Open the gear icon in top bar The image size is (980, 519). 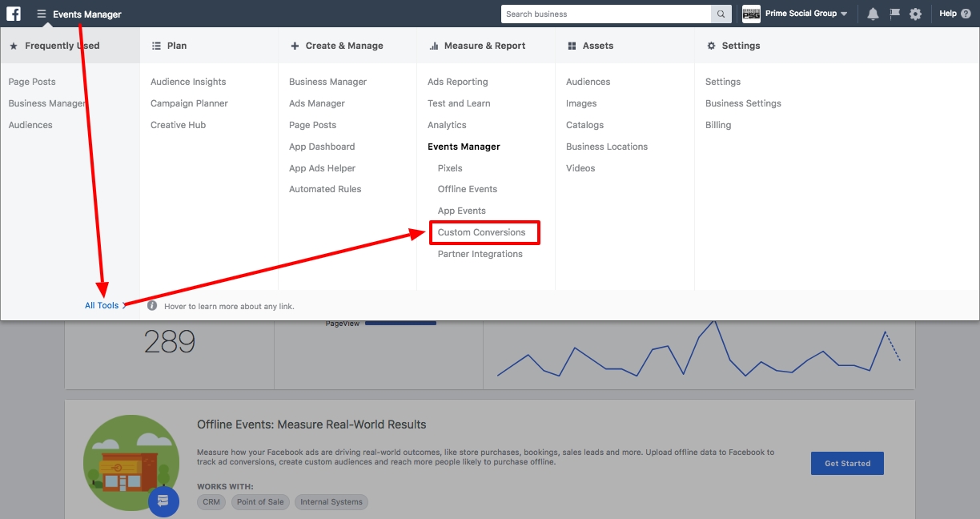coord(915,14)
